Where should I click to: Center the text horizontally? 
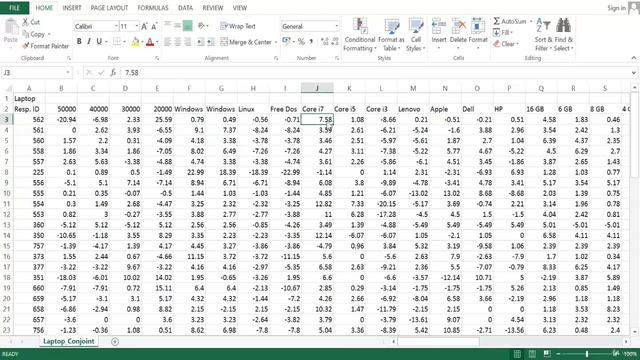pyautogui.click(x=178, y=42)
